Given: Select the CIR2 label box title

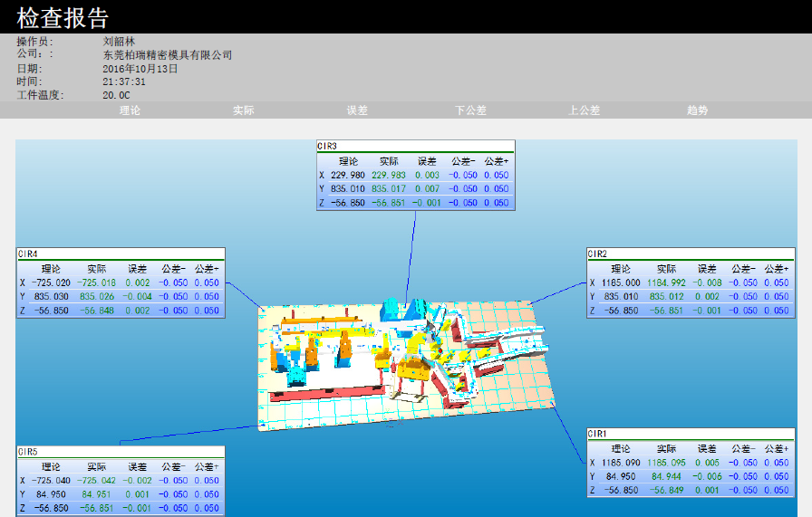Looking at the screenshot, I should click(x=597, y=254).
